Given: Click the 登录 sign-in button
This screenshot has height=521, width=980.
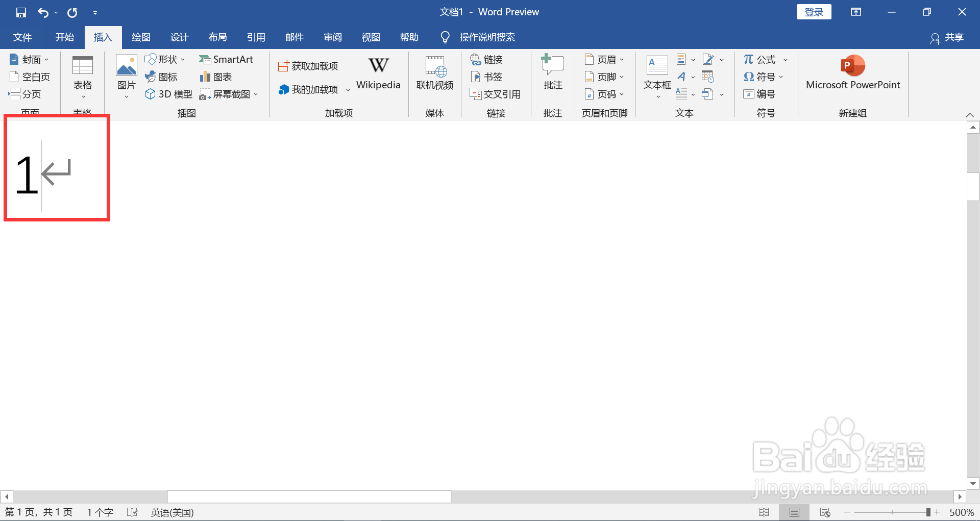Looking at the screenshot, I should click(814, 11).
